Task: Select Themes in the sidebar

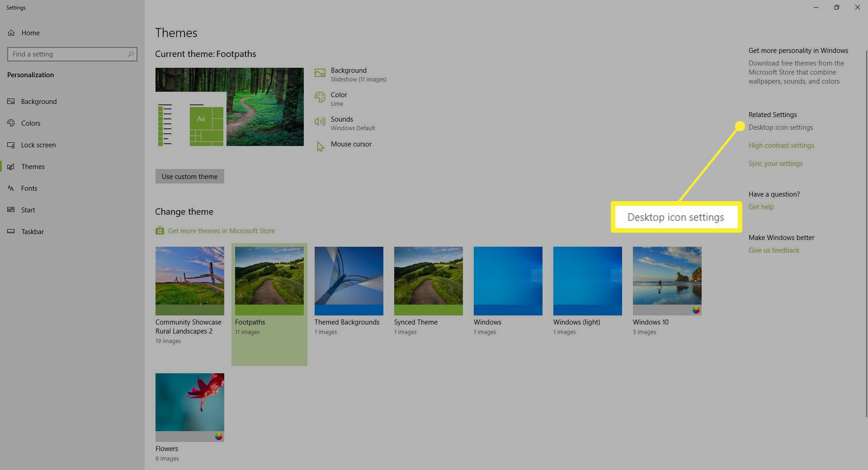Action: coord(72,167)
